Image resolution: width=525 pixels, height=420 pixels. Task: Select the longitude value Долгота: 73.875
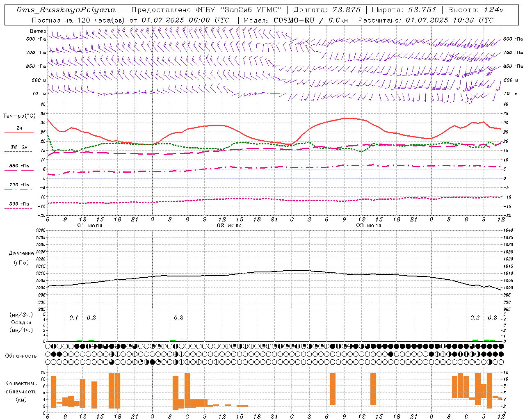click(x=327, y=10)
